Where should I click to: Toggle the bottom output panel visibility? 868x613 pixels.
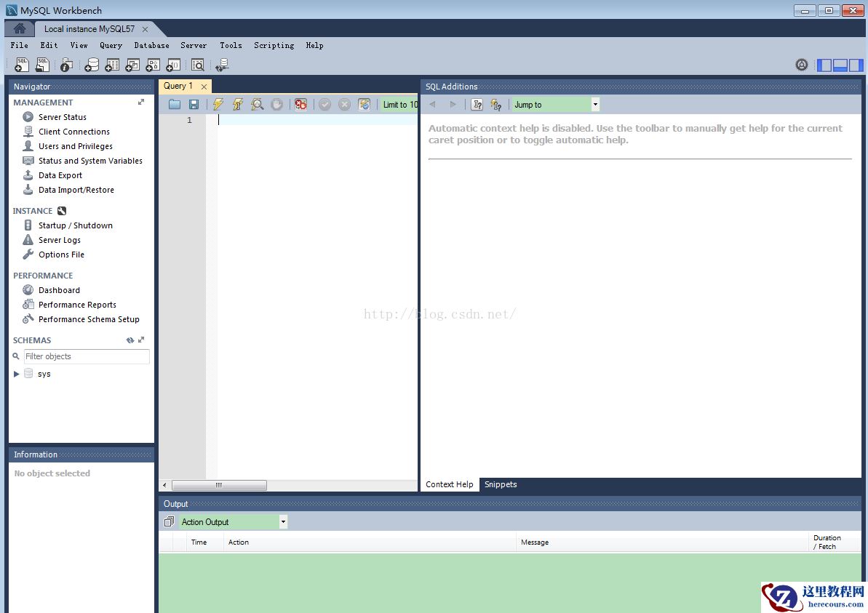click(840, 65)
